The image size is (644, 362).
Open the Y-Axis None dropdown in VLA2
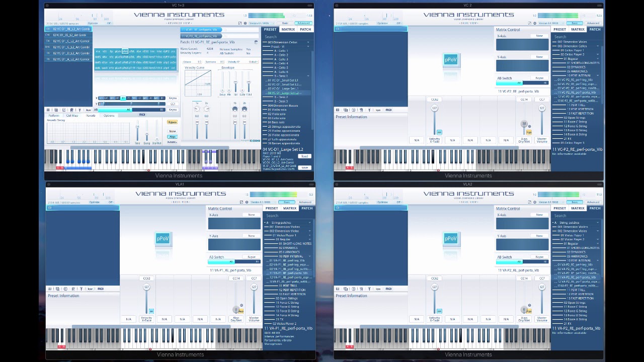539,236
